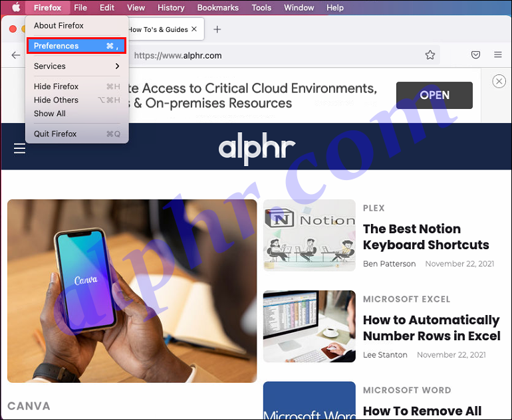
Task: Open the Notion article thumbnail
Action: [x=309, y=235]
